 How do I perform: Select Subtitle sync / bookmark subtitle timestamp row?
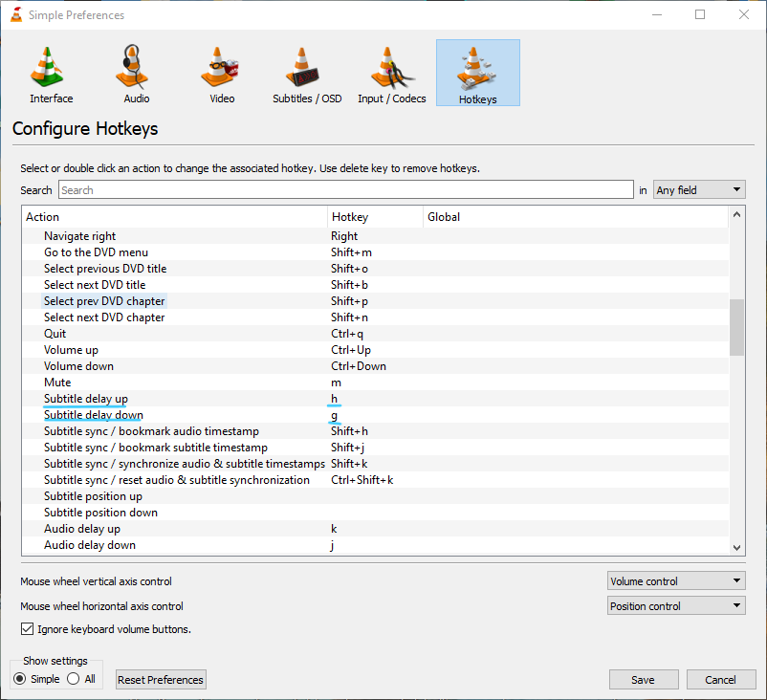375,448
